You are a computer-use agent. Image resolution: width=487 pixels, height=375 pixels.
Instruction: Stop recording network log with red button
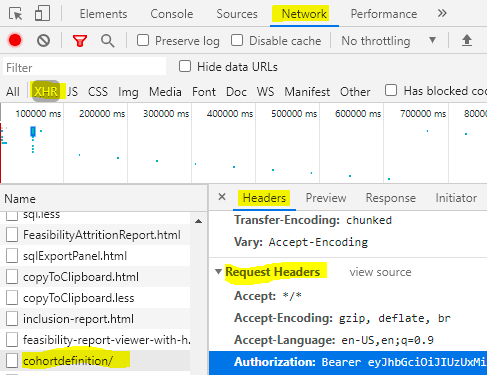click(15, 40)
